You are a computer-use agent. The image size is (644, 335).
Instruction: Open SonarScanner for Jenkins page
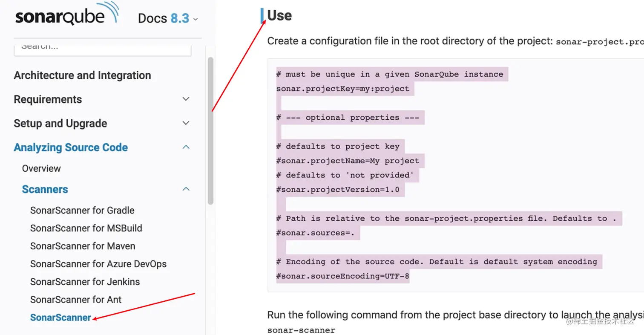pyautogui.click(x=85, y=282)
